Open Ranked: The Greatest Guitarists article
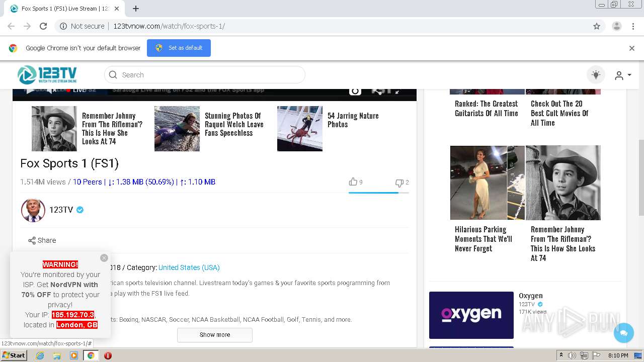The width and height of the screenshot is (644, 362). 487,109
